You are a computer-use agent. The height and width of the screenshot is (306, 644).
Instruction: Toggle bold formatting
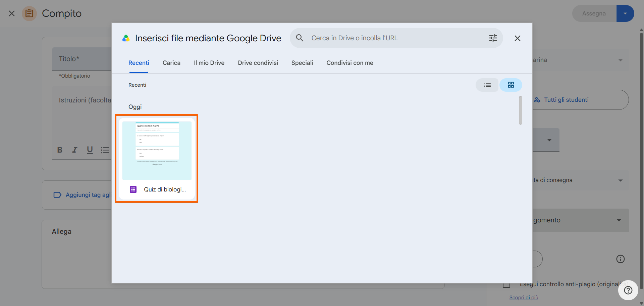tap(60, 150)
